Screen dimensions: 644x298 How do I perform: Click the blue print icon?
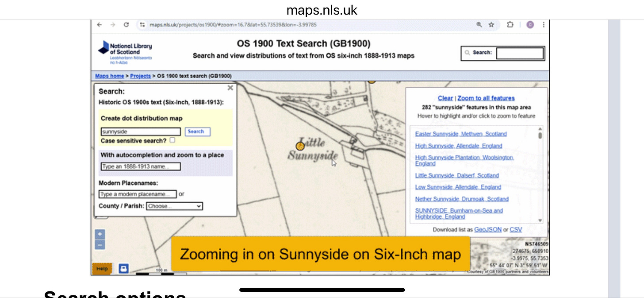[x=124, y=268]
